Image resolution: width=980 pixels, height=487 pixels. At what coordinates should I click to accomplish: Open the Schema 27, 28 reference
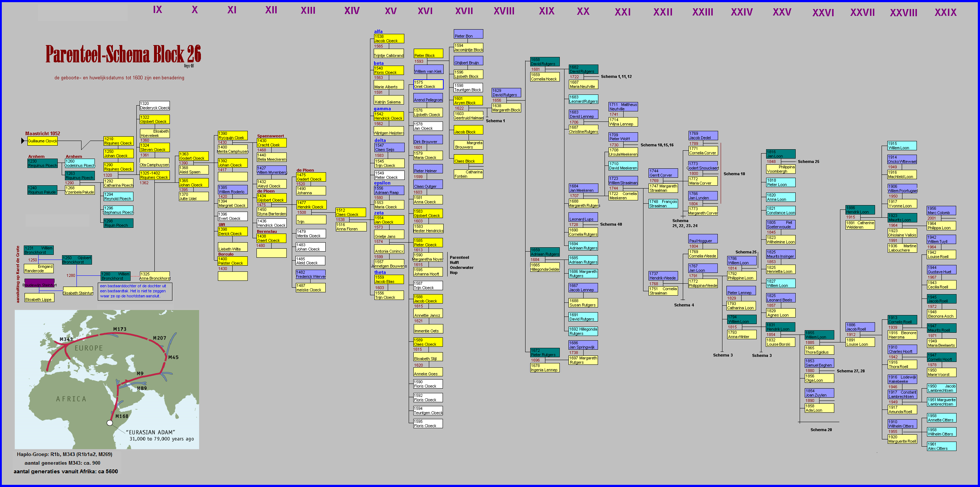(850, 371)
